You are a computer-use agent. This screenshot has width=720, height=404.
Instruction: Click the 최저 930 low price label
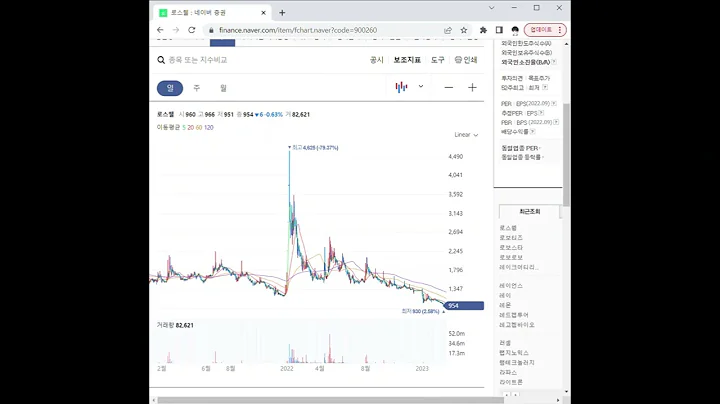click(421, 311)
